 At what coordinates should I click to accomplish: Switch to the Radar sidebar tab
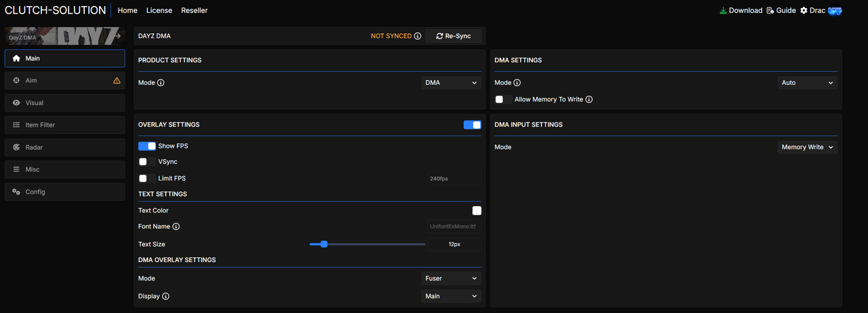(65, 147)
